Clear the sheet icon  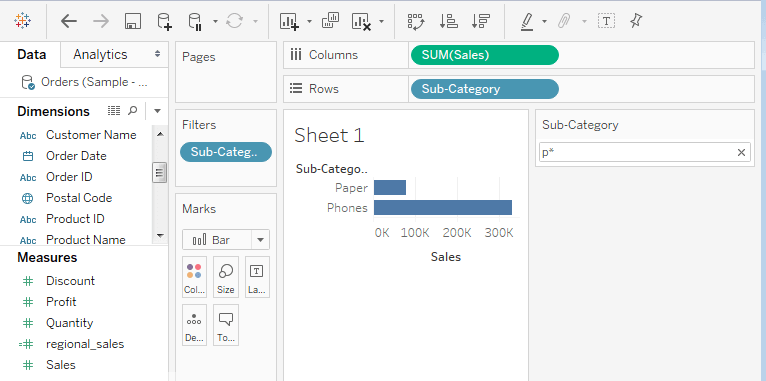click(x=362, y=21)
